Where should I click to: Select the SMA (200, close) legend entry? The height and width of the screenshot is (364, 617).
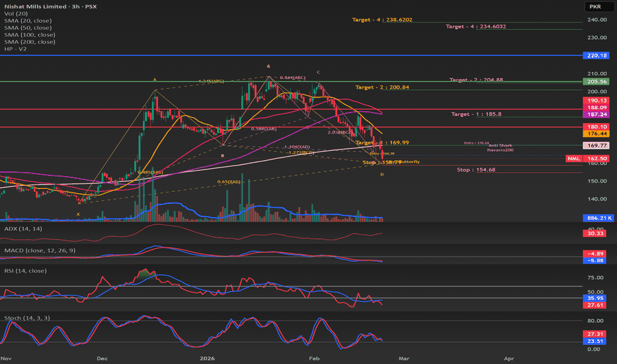(x=30, y=42)
